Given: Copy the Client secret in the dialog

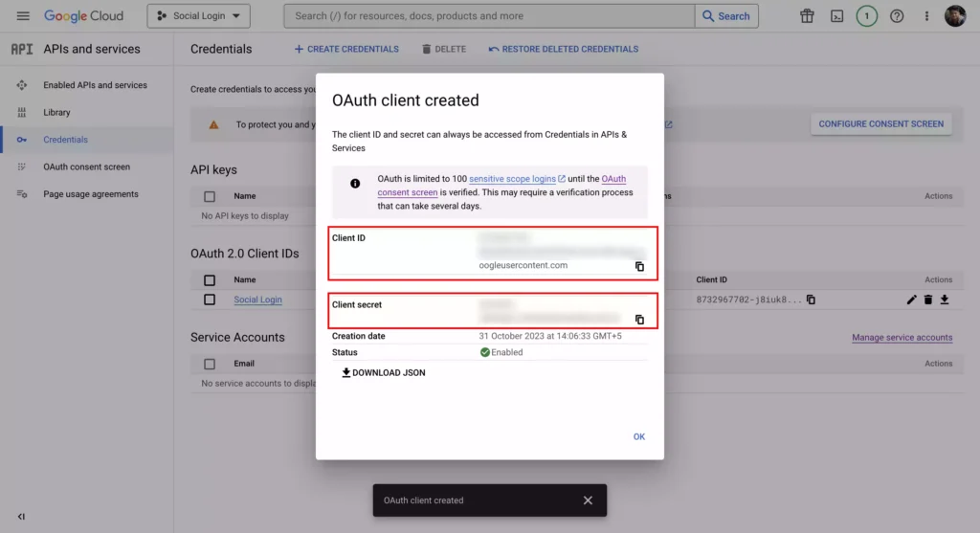Looking at the screenshot, I should point(639,320).
